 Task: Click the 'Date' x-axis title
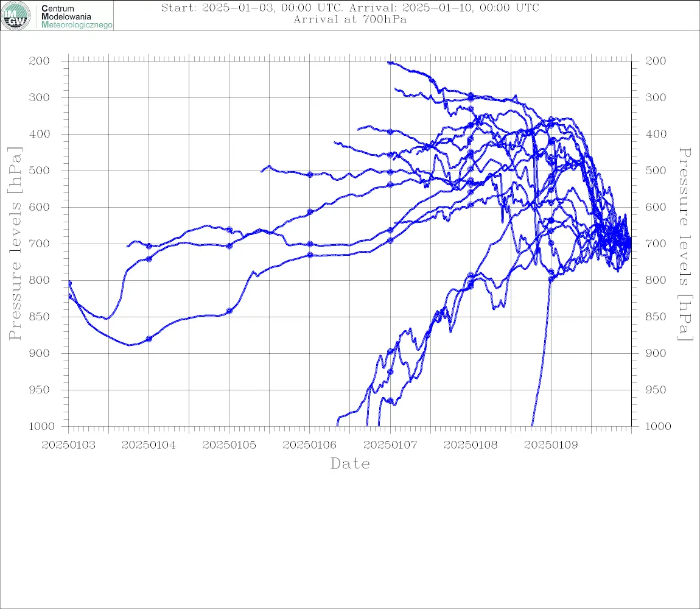pyautogui.click(x=350, y=464)
